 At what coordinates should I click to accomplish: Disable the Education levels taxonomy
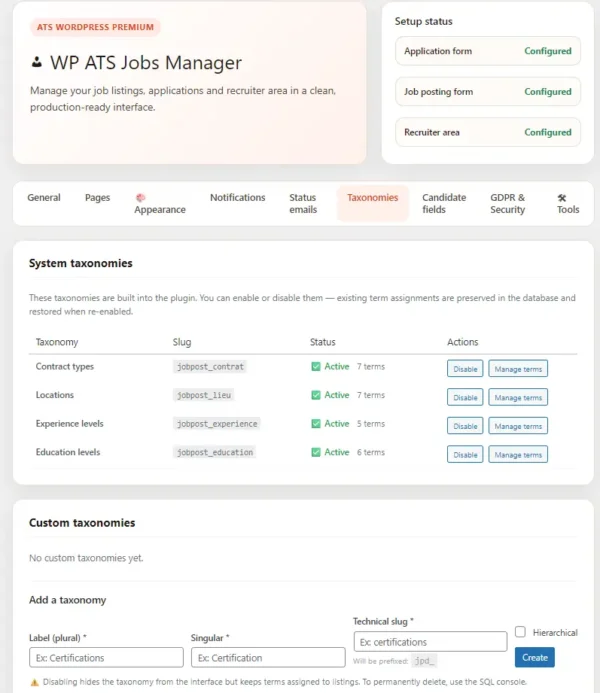point(465,454)
